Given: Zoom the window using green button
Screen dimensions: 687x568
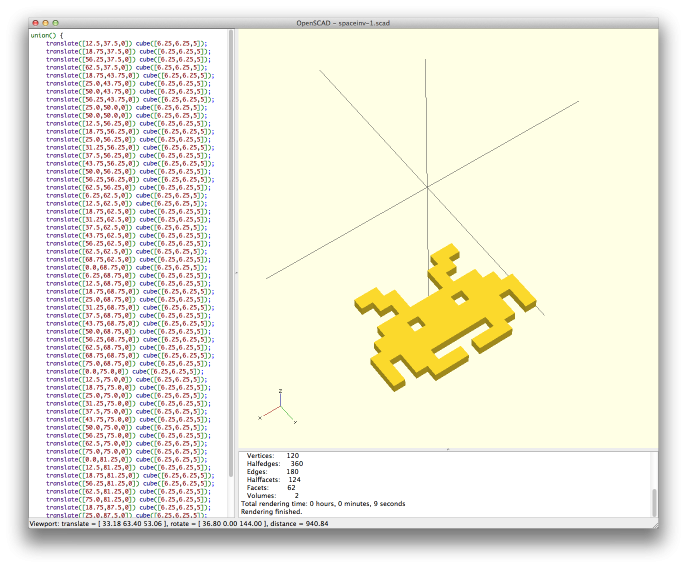Looking at the screenshot, I should pos(55,23).
